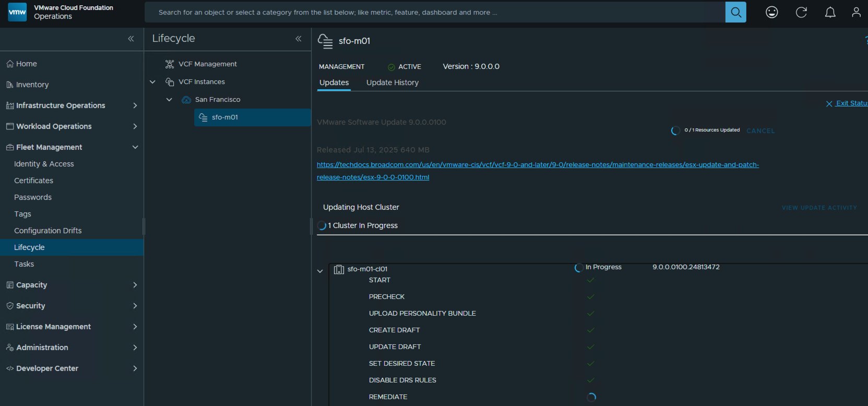Open the ESX update release notes link
Screen dimensions: 868x406
click(538, 171)
